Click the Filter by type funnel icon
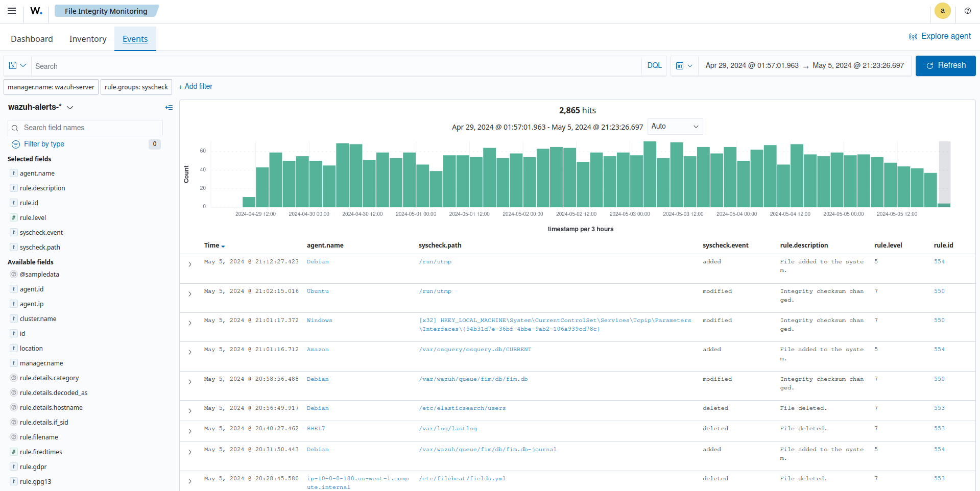The width and height of the screenshot is (980, 491). pos(15,144)
